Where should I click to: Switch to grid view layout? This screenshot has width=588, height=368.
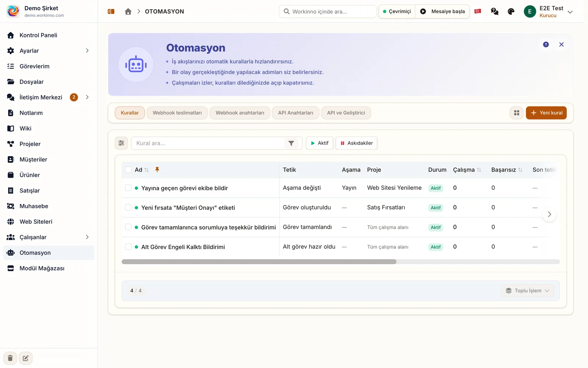click(517, 113)
